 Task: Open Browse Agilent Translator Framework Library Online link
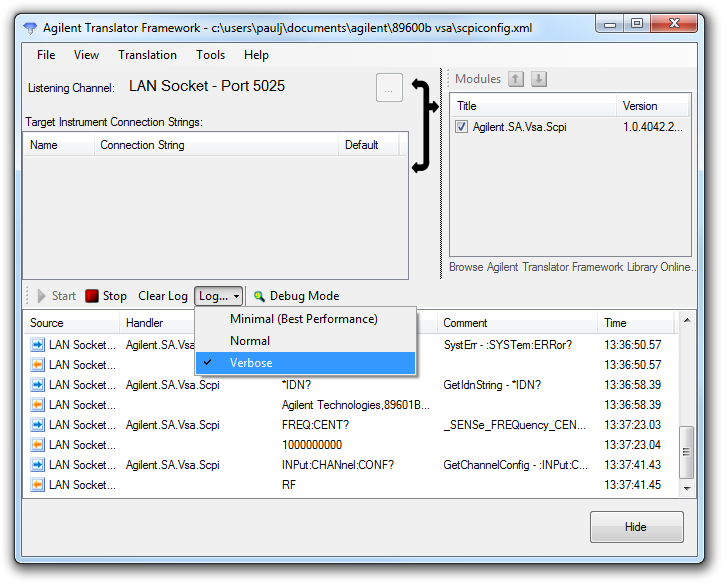click(x=572, y=267)
